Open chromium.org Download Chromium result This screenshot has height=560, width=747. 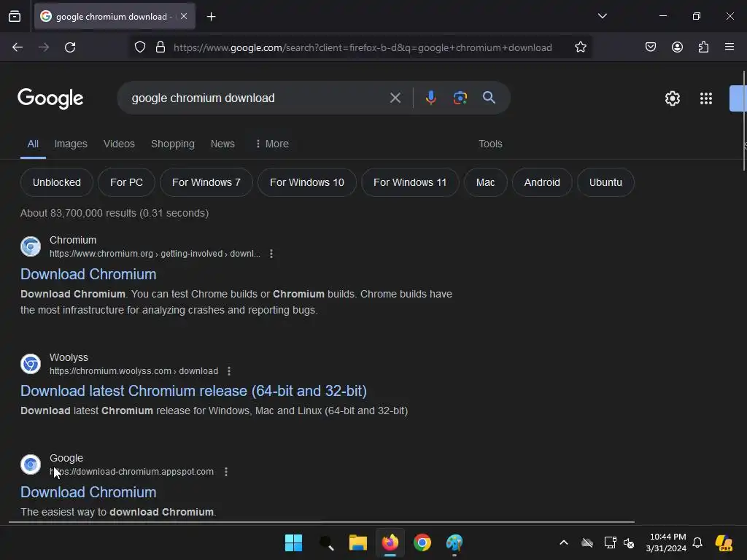click(88, 274)
